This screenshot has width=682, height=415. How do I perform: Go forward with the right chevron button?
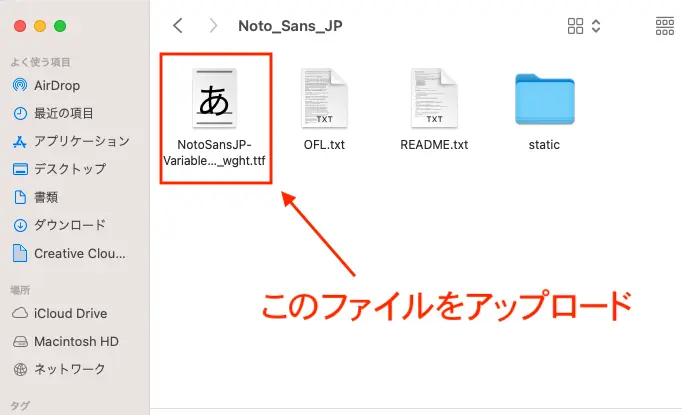pos(213,26)
